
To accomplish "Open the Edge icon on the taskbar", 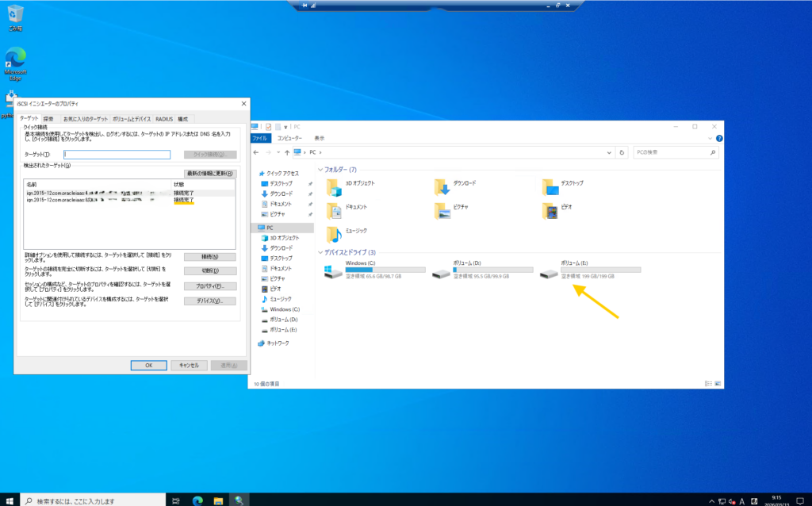I will click(x=197, y=500).
